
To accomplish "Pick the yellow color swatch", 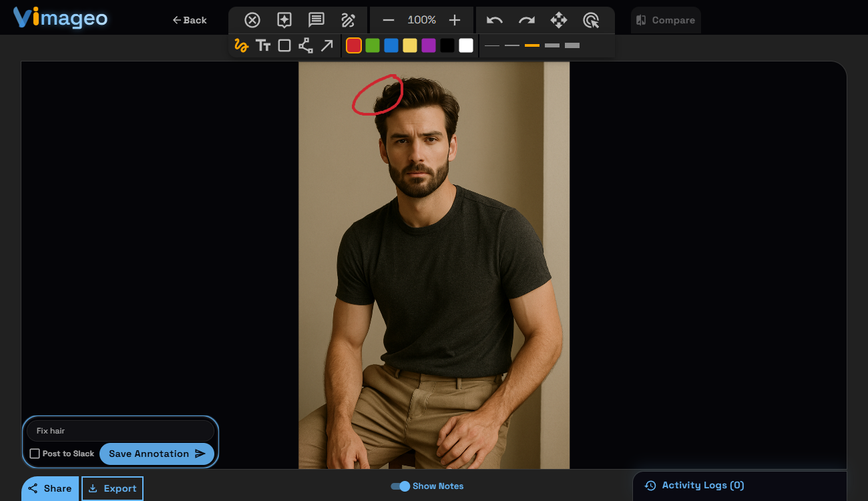I will tap(410, 45).
